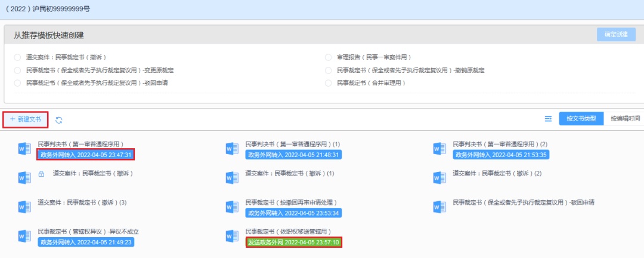Open Word icon for 道交案件：民事裁定书（撤诉）(3)
Screen dimensions: 644x258
24,207
